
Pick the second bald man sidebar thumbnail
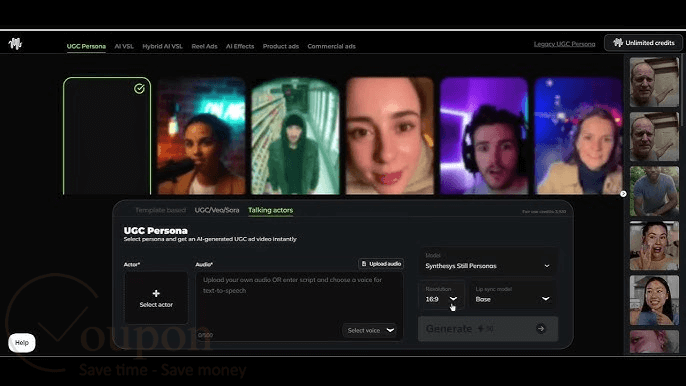[x=654, y=137]
